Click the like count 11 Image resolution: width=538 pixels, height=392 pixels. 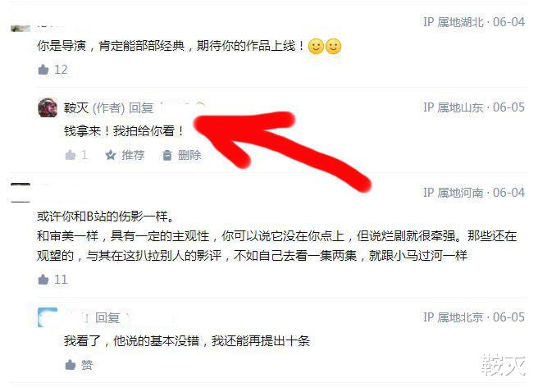[61, 280]
